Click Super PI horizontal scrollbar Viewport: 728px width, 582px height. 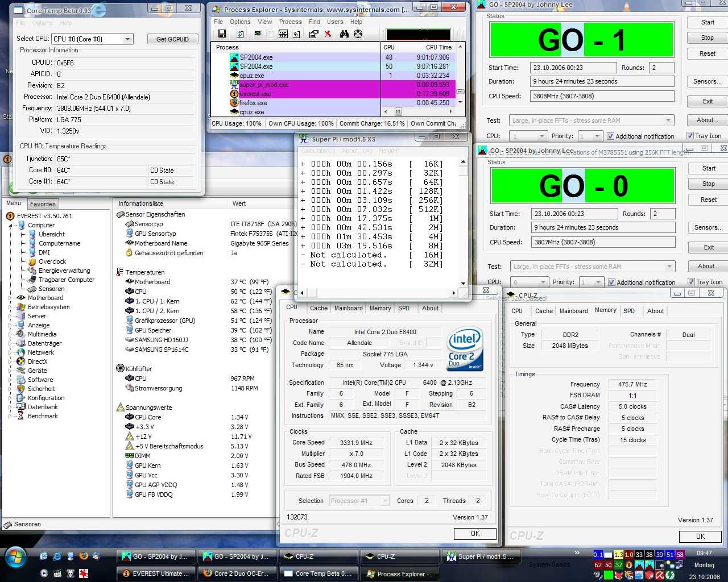377,293
